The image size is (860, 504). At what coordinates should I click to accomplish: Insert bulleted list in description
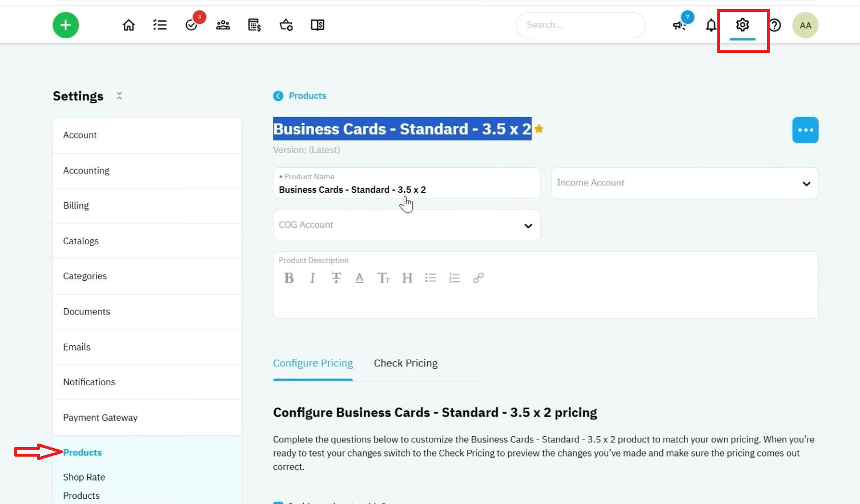pyautogui.click(x=431, y=278)
